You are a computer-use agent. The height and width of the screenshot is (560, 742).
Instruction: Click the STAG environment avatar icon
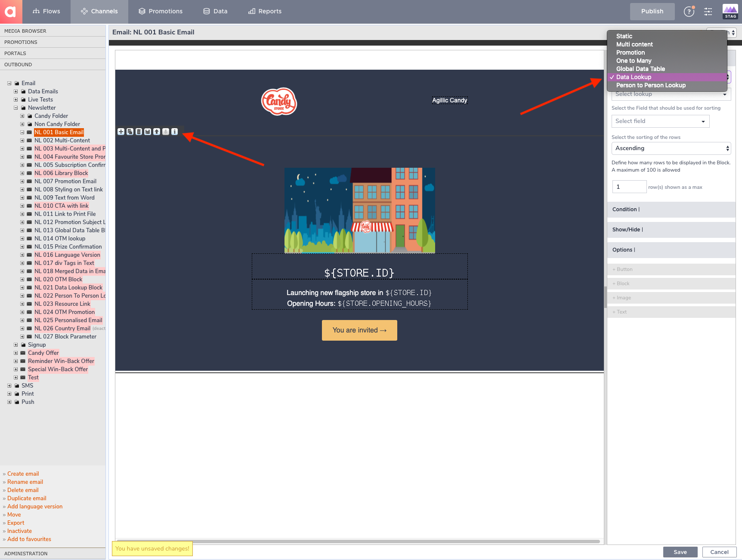point(730,12)
